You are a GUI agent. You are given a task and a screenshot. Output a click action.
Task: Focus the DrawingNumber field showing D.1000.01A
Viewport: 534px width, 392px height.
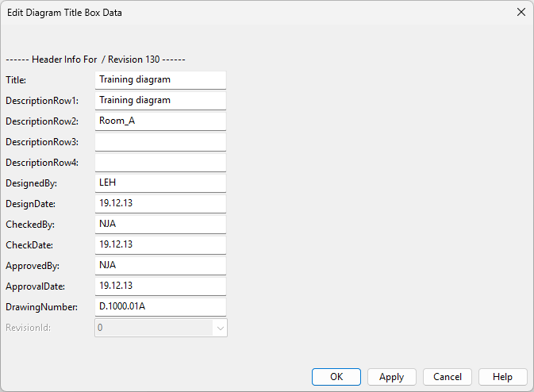(160, 306)
